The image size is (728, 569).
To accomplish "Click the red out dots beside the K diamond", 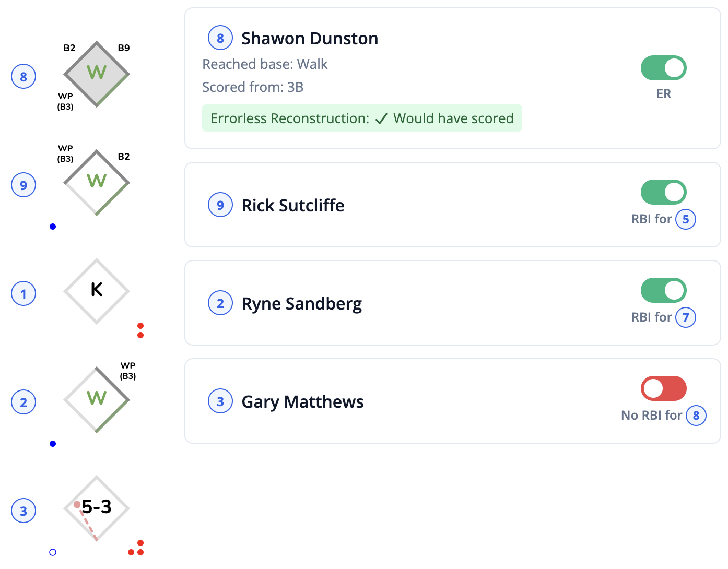I will tap(140, 330).
